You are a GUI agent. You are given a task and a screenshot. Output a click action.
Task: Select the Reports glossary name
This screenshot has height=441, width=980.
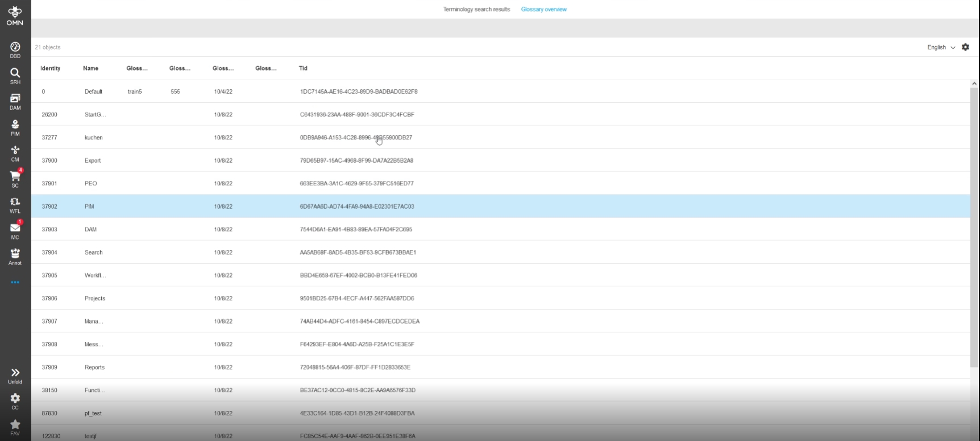94,367
